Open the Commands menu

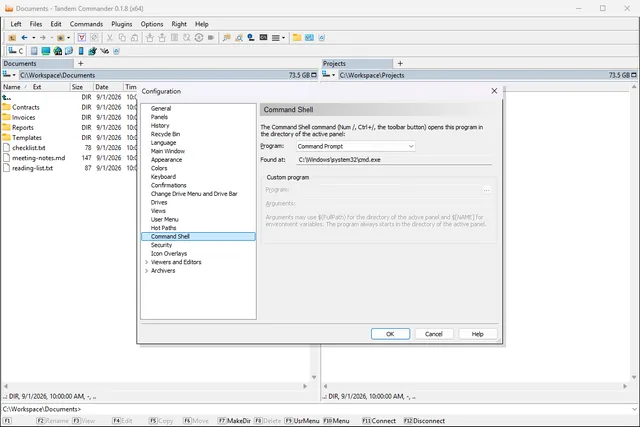point(86,24)
